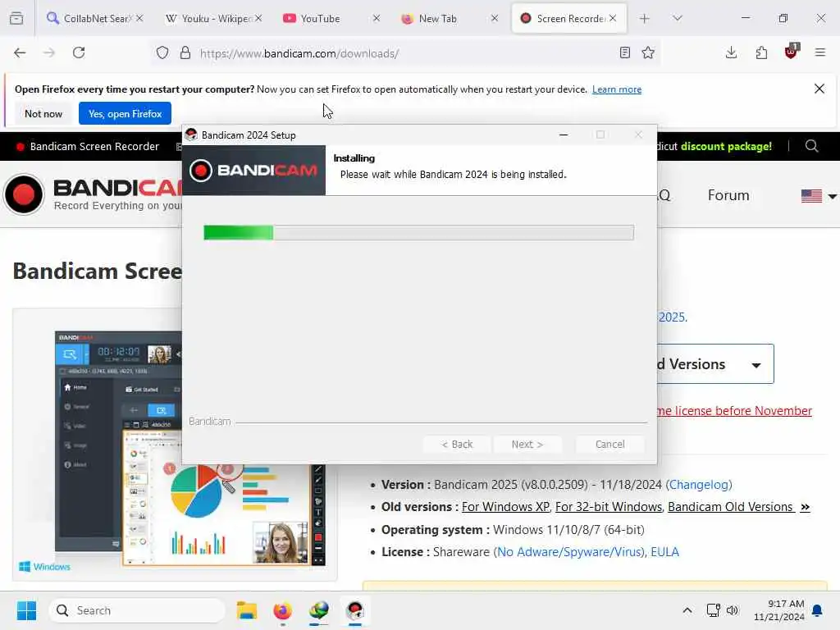The width and height of the screenshot is (840, 630).
Task: Open volume speaker tray icon
Action: [733, 610]
